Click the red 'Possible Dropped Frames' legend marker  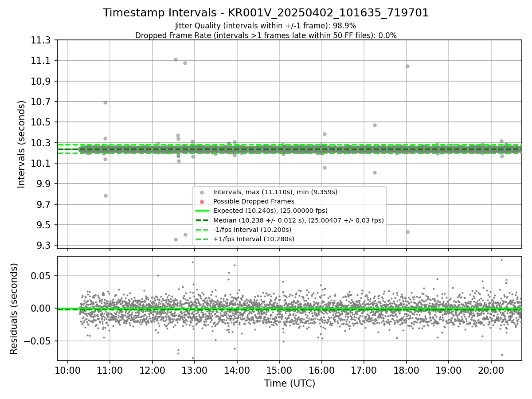(x=202, y=202)
